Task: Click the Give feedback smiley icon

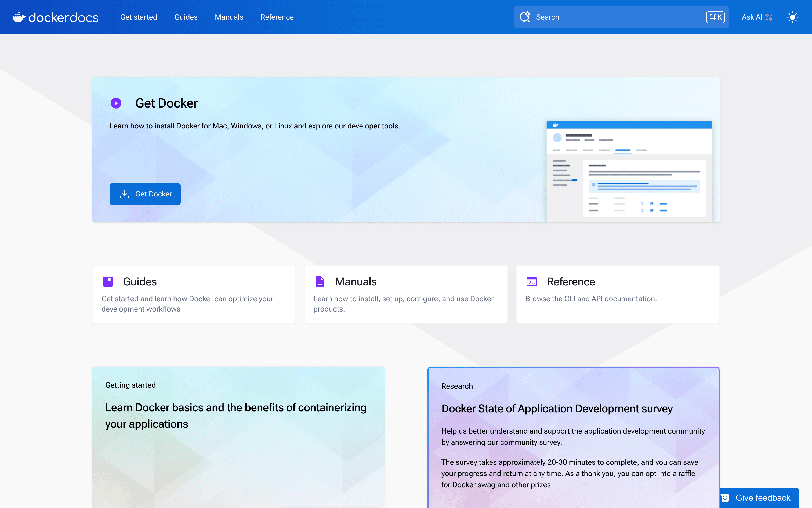Action: [x=725, y=498]
